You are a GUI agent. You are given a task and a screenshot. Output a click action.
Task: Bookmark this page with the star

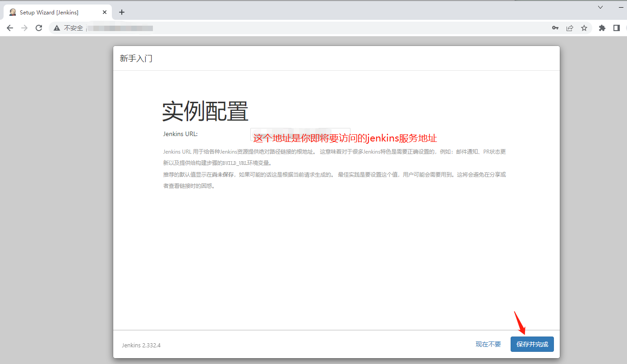coord(584,28)
